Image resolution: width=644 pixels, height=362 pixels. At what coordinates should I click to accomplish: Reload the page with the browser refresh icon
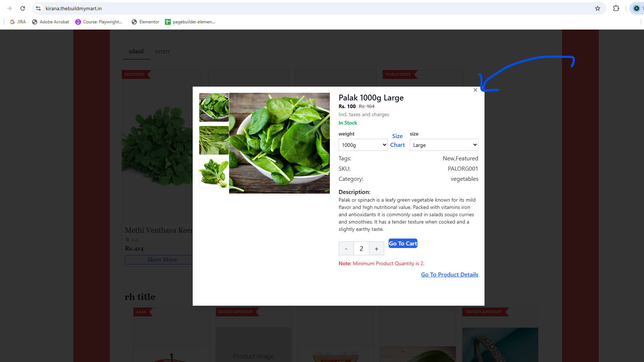click(23, 8)
